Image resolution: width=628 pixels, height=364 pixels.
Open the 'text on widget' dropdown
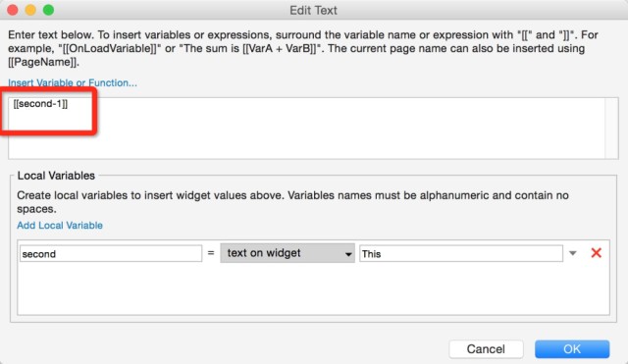[288, 253]
